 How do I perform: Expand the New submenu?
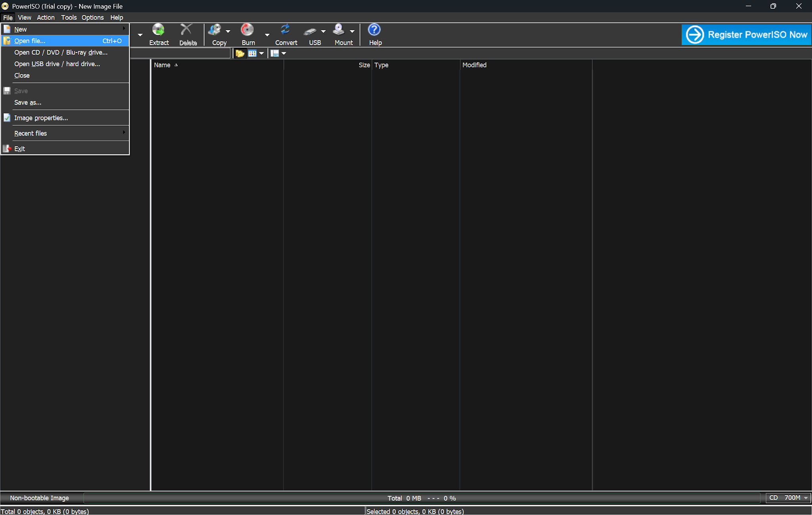65,29
